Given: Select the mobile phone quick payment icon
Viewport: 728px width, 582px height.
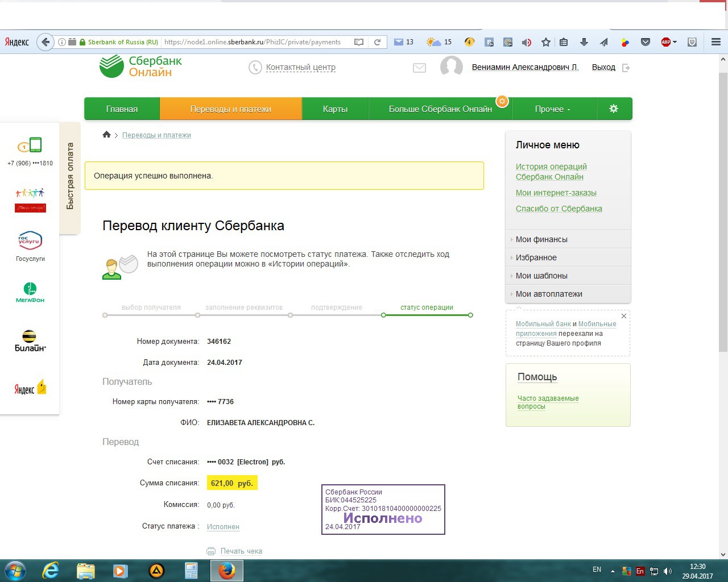Looking at the screenshot, I should 30,145.
